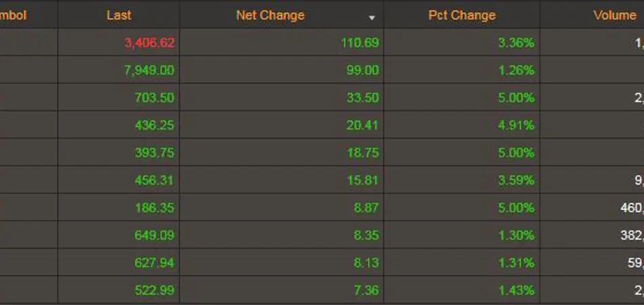Select the 522.99 last price cell
644x305 pixels.
(154, 291)
